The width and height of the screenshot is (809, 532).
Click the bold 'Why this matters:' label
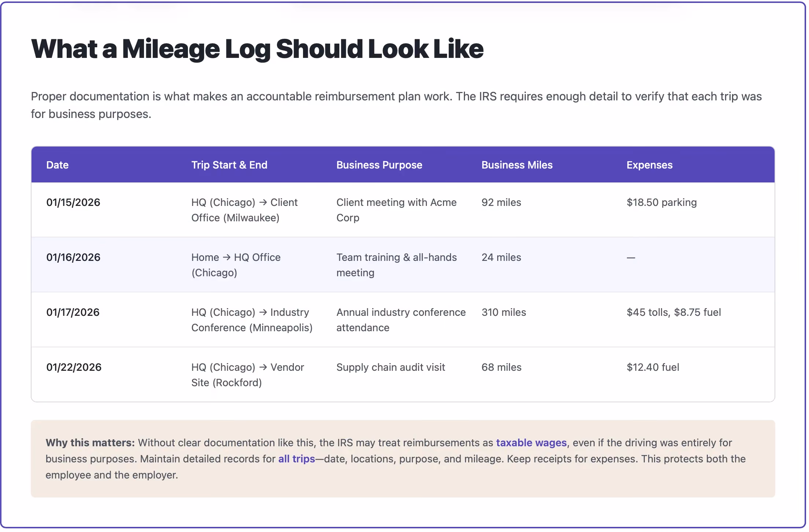[x=90, y=443]
